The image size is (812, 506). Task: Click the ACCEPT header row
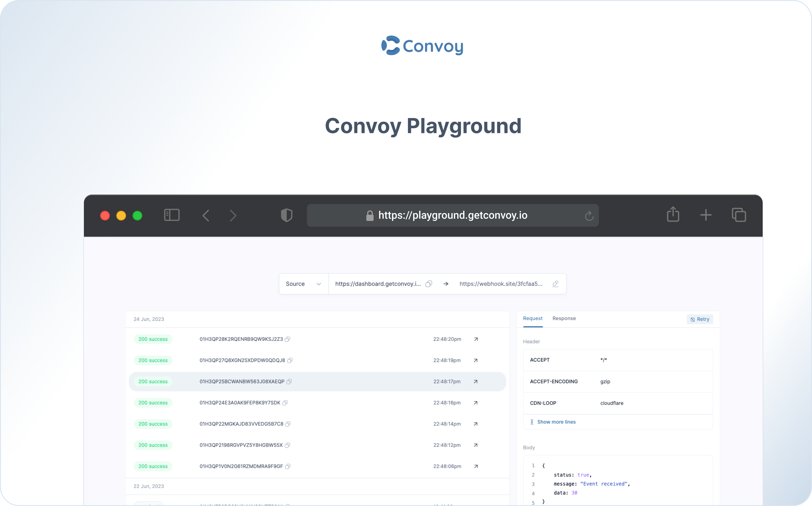618,360
